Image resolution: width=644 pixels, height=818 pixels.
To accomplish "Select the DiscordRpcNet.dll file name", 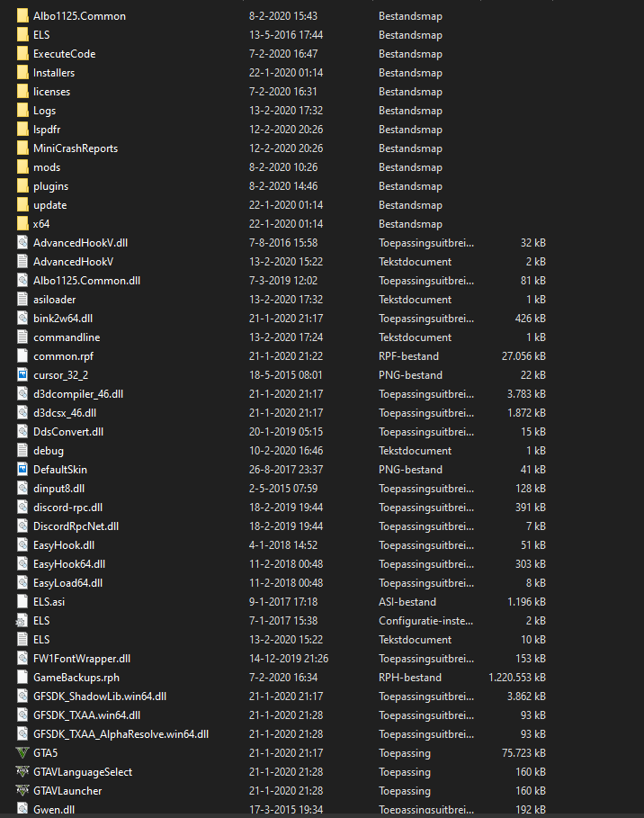I will (x=76, y=526).
